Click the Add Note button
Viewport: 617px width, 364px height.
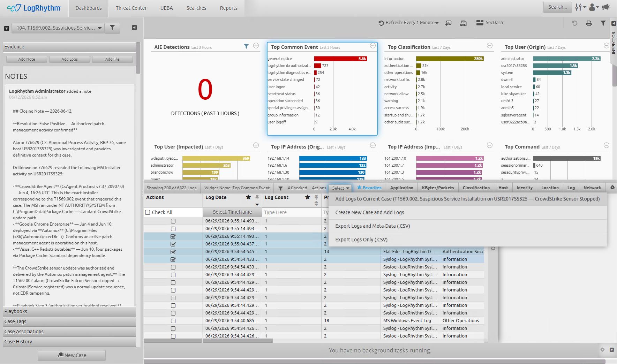(x=27, y=59)
